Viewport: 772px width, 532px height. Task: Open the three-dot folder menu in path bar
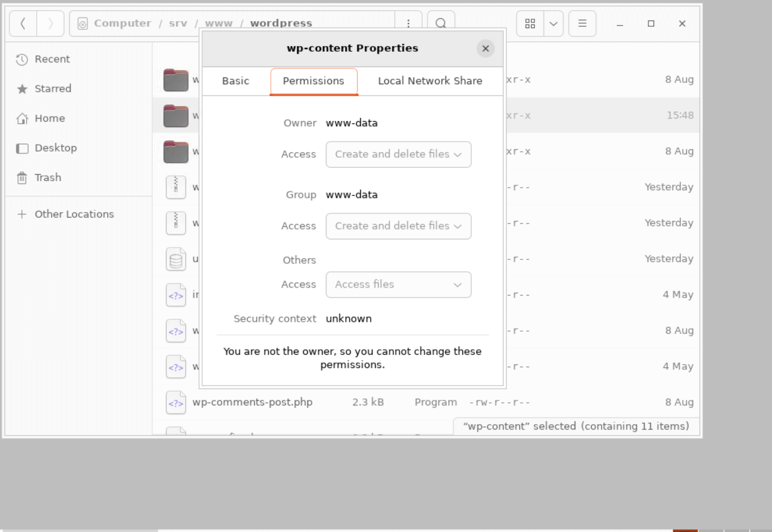408,24
